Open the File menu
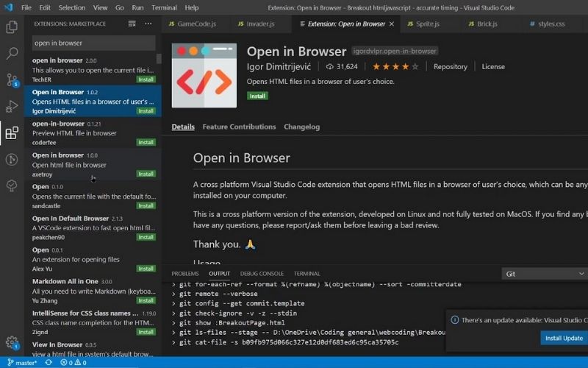The image size is (588, 368). tap(26, 7)
